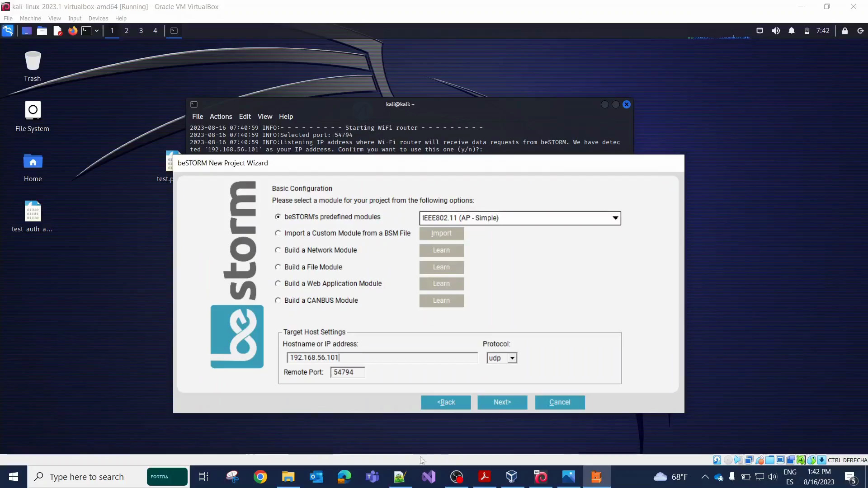Click the Next> button in the wizard
Image resolution: width=868 pixels, height=488 pixels.
tap(502, 402)
